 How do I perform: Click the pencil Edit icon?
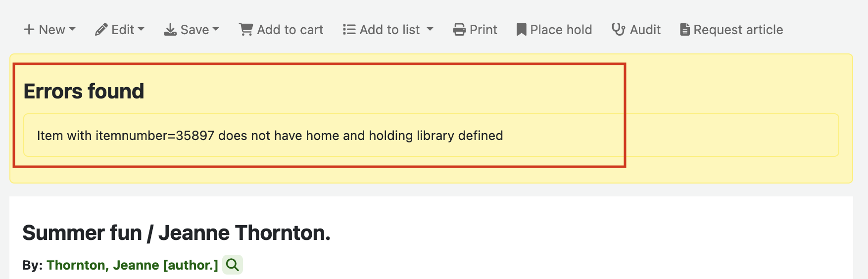[101, 30]
